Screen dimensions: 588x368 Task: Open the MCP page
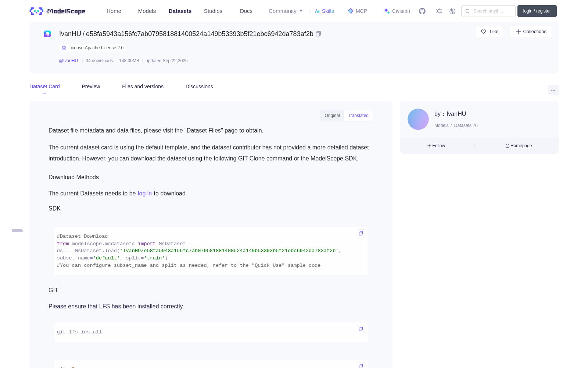[x=358, y=11]
